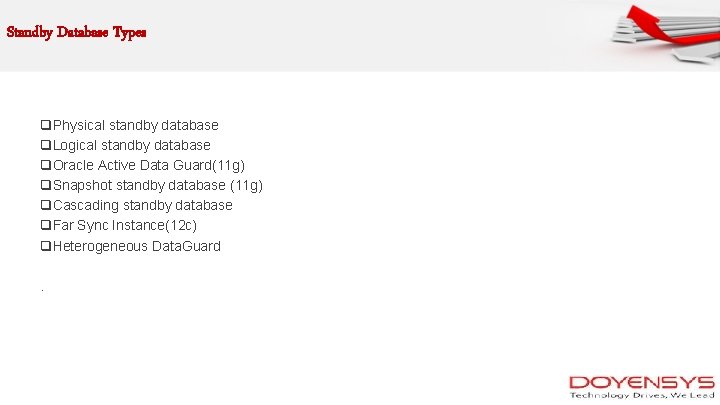Screen dimensions: 720x405
Task: Click the lone period below the bullet list
Action: [x=42, y=290]
